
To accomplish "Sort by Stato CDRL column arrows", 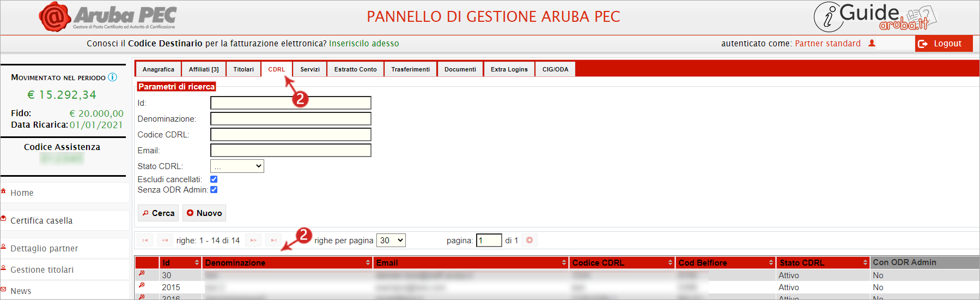I will (865, 263).
